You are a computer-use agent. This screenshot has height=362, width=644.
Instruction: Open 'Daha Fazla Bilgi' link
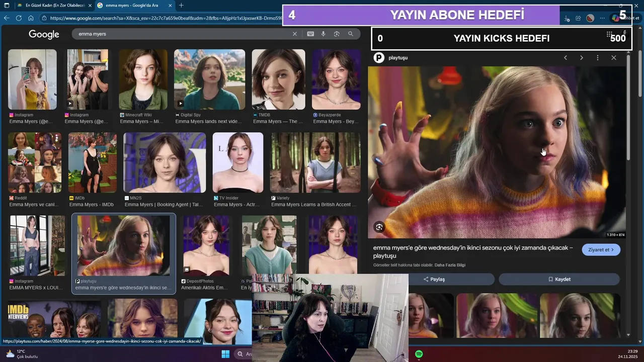click(x=450, y=265)
